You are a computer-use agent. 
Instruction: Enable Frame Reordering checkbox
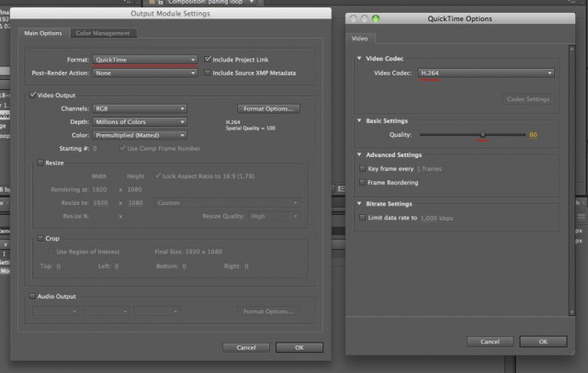[x=361, y=182]
